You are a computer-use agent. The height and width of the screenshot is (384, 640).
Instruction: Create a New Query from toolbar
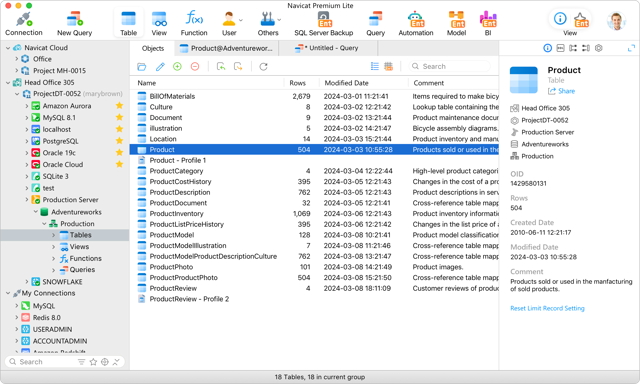74,24
